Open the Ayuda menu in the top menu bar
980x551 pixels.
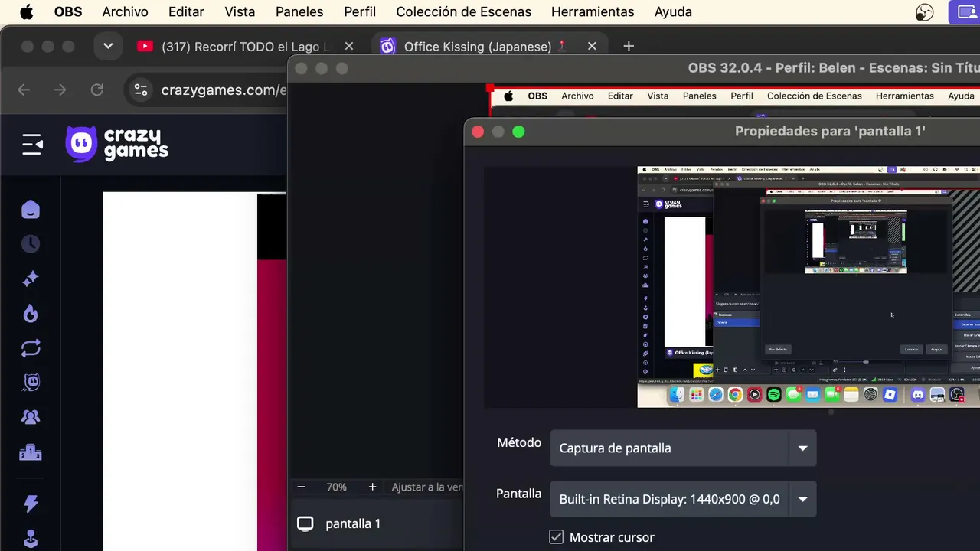tap(673, 12)
